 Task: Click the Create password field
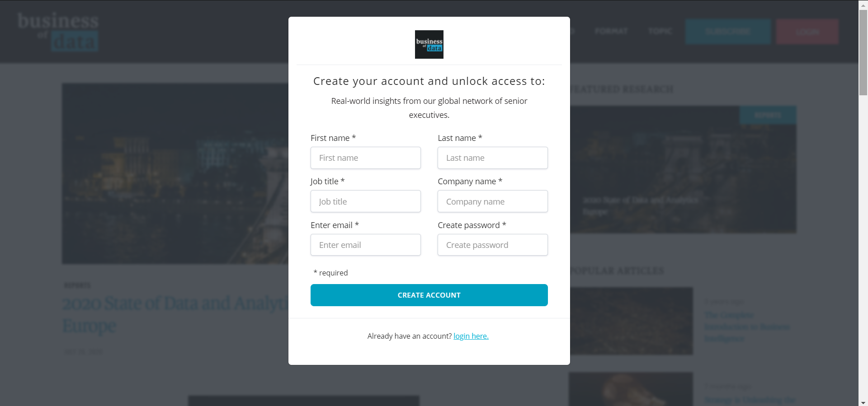(492, 245)
